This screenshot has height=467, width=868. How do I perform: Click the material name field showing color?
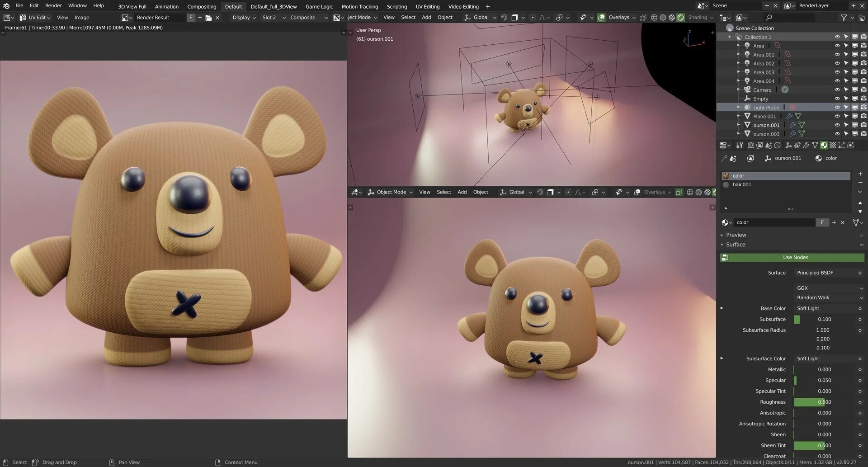(x=775, y=222)
